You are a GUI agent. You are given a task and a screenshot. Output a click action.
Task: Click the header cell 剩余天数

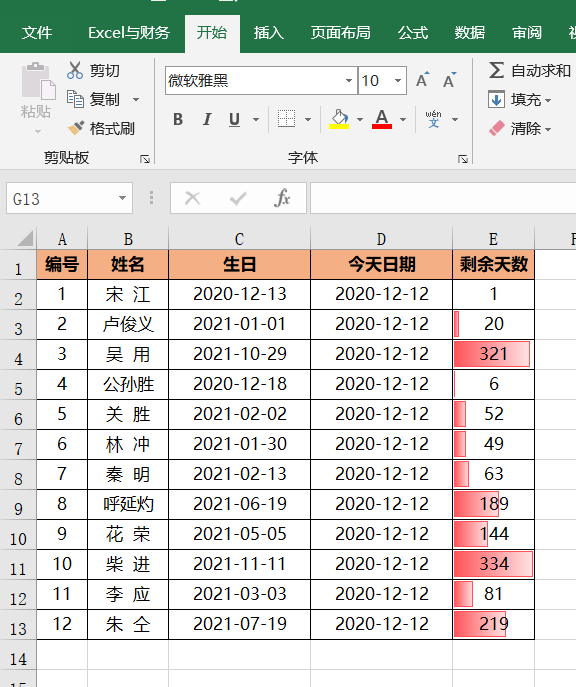[x=494, y=265]
